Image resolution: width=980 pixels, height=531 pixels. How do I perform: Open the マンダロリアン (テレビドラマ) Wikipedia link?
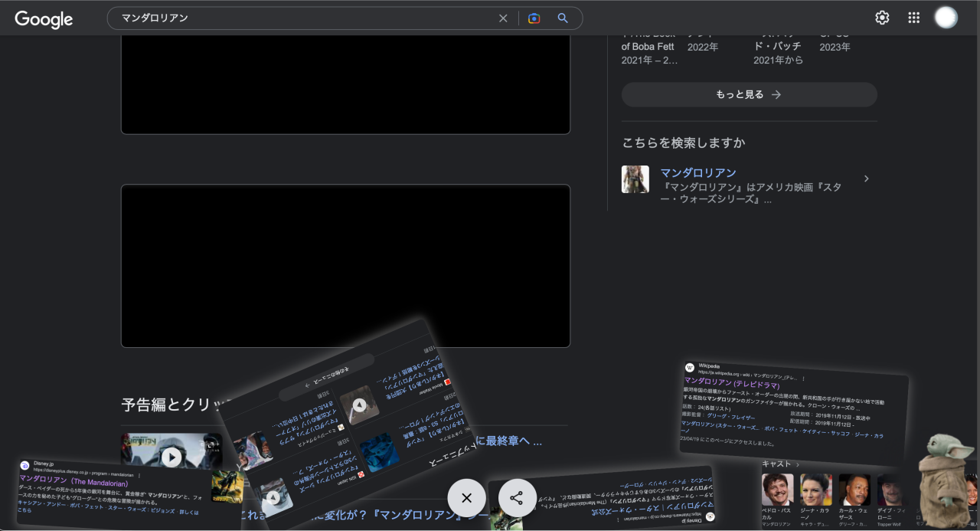coord(720,382)
